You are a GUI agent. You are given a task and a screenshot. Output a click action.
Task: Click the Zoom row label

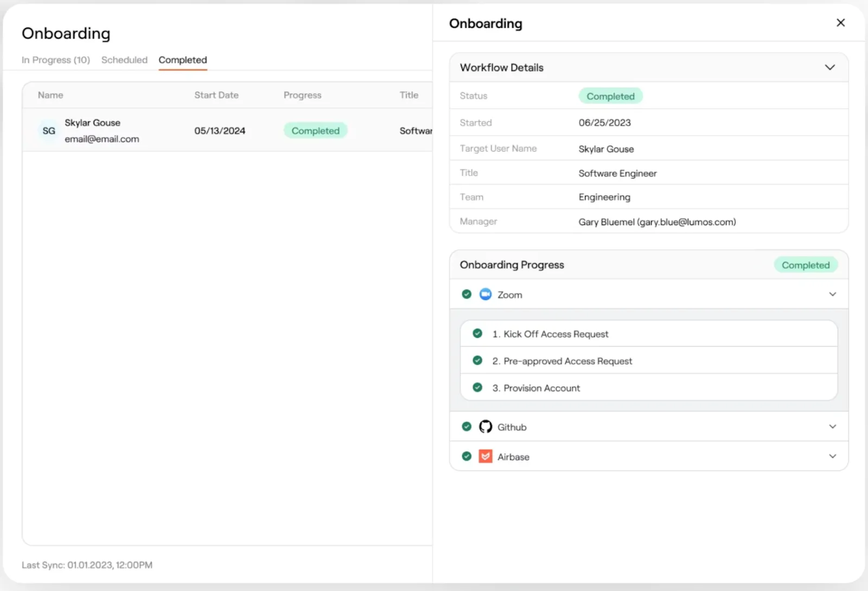tap(510, 295)
